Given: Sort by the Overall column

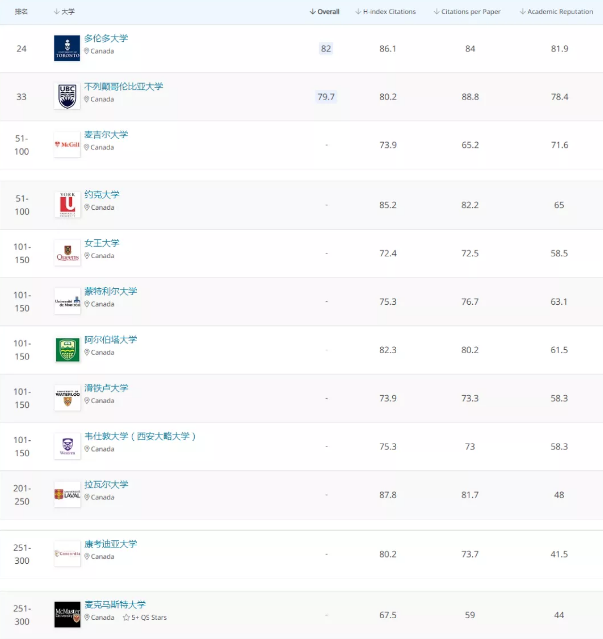Looking at the screenshot, I should coord(324,12).
